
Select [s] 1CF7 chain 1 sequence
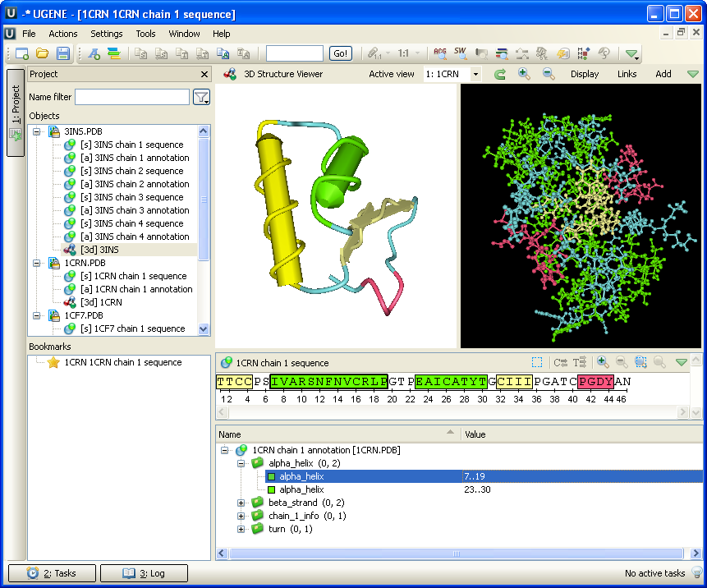pyautogui.click(x=132, y=328)
